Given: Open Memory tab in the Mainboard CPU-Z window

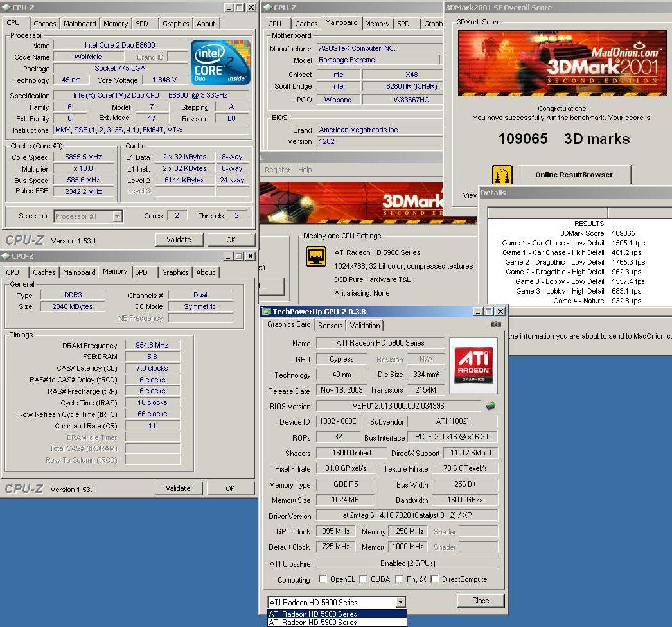Looking at the screenshot, I should (x=377, y=24).
